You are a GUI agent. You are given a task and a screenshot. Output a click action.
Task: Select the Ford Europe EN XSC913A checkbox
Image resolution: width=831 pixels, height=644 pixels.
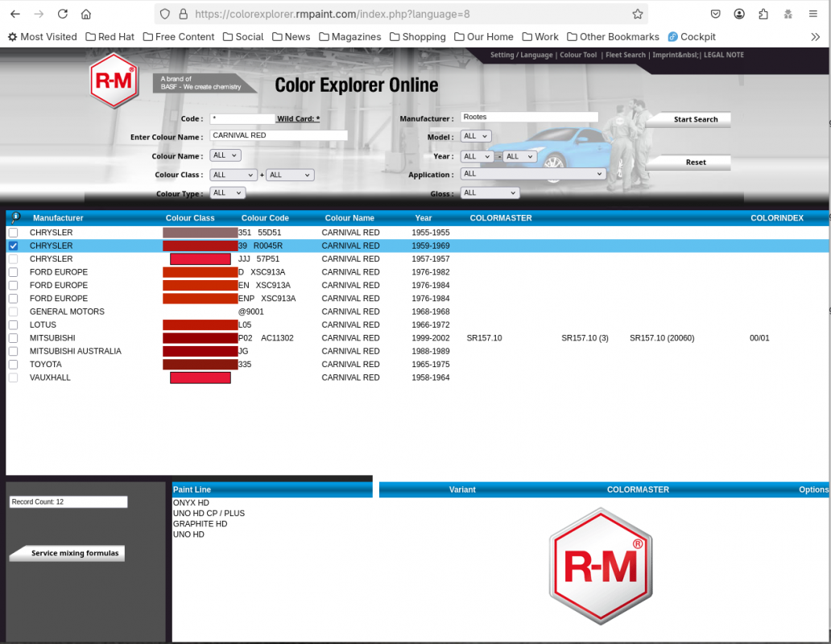13,286
